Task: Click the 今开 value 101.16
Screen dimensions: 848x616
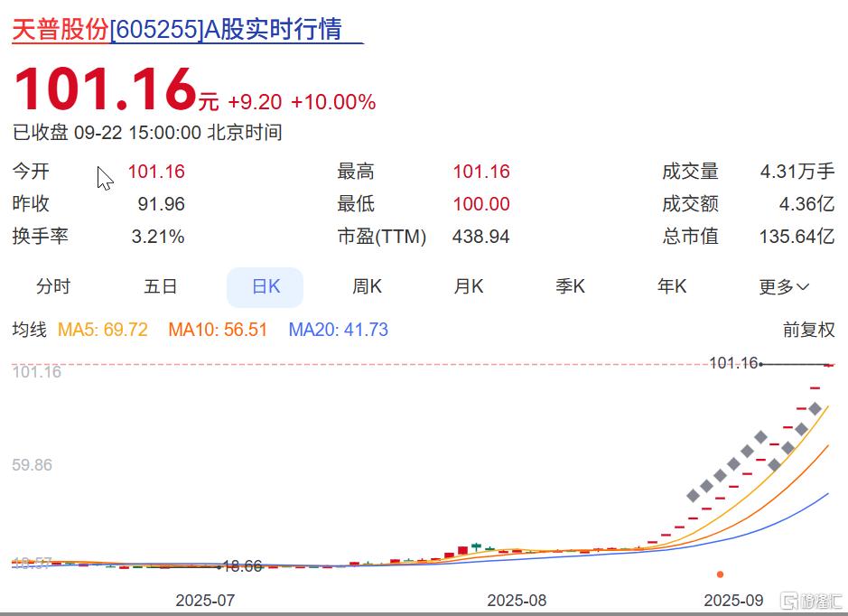Action: pos(156,172)
